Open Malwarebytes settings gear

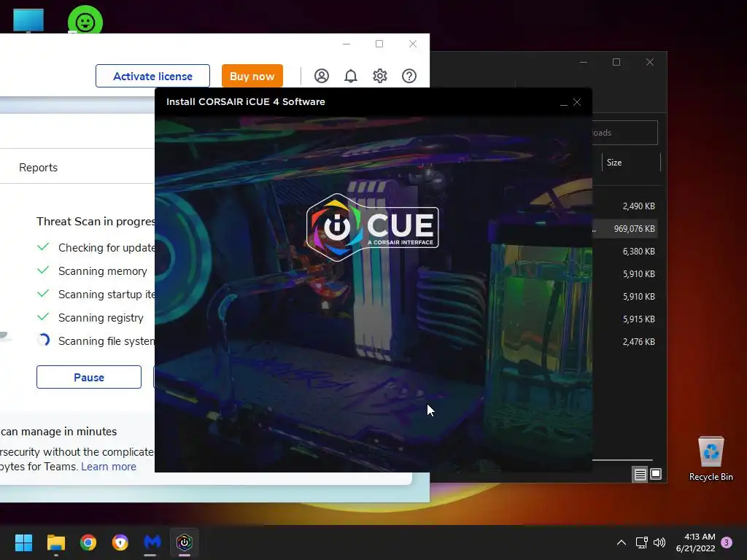[x=379, y=76]
